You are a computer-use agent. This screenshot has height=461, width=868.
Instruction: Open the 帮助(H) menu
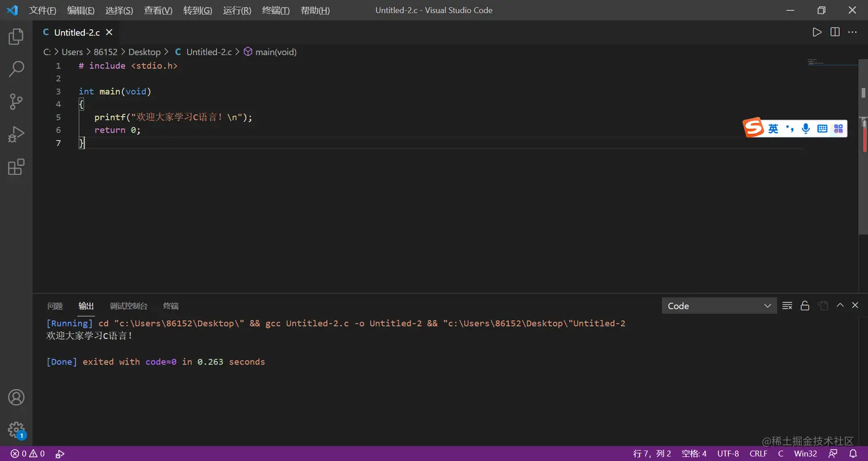(315, 10)
